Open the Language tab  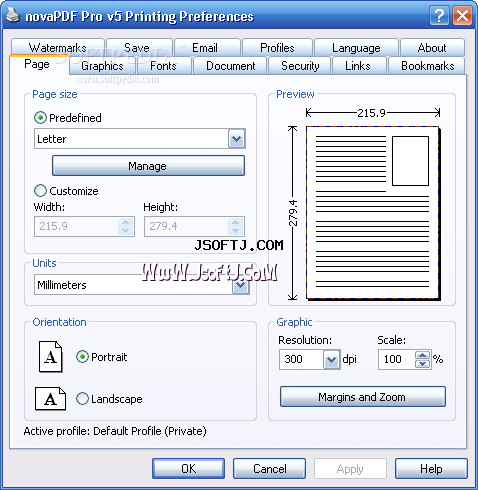356,48
